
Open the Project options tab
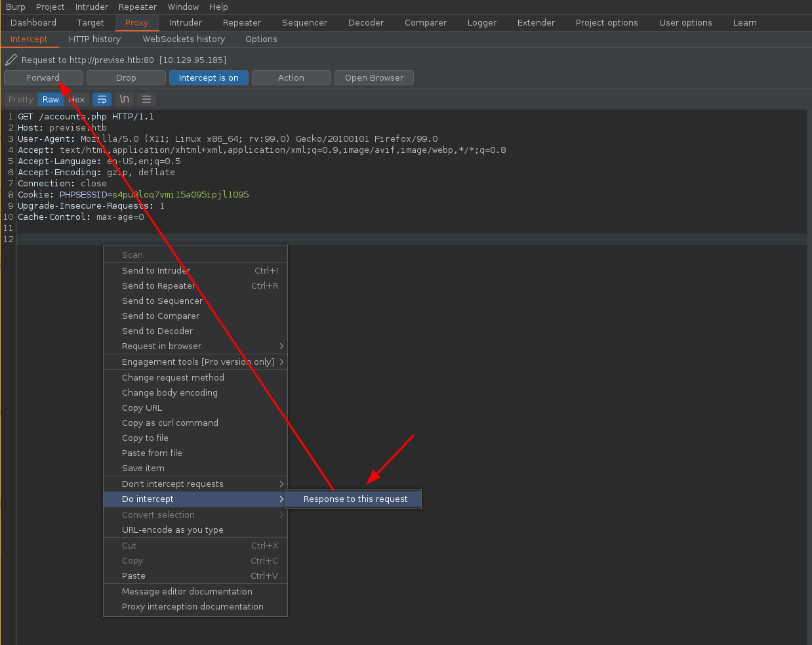(607, 23)
